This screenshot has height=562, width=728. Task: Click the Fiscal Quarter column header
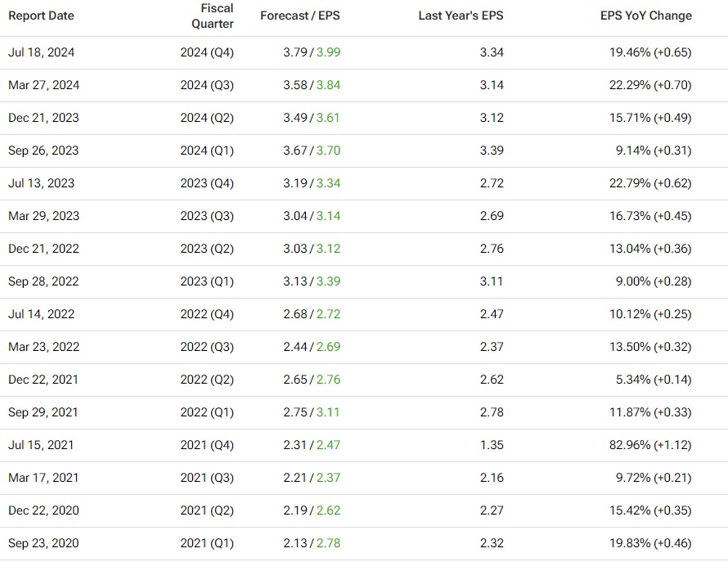point(213,16)
